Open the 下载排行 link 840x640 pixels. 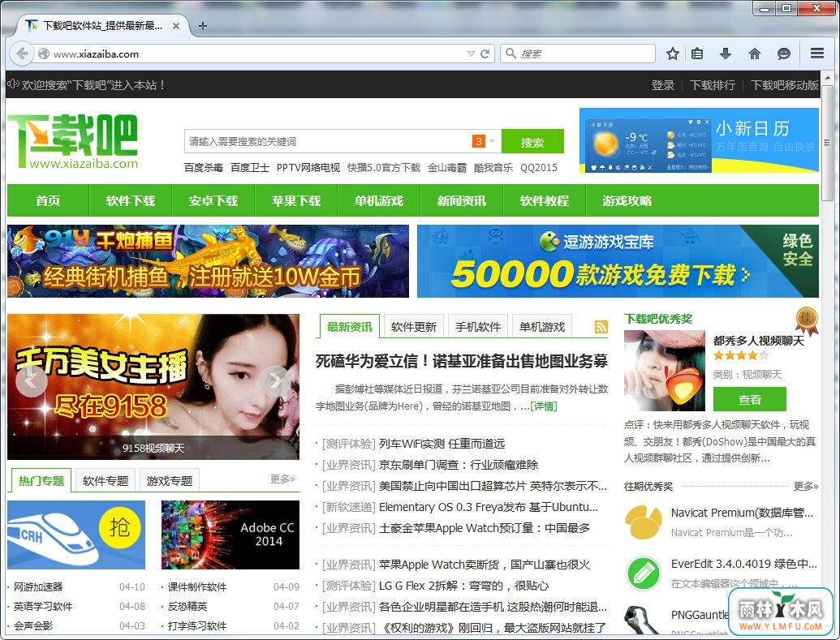click(x=713, y=85)
